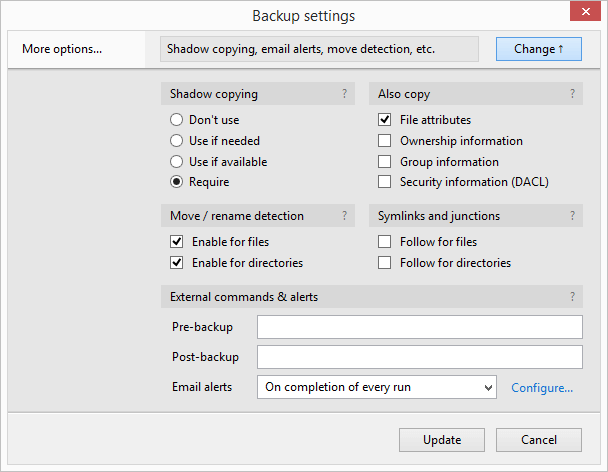608x472 pixels.
Task: Select the "Don't use" shadow copying option
Action: pyautogui.click(x=177, y=120)
